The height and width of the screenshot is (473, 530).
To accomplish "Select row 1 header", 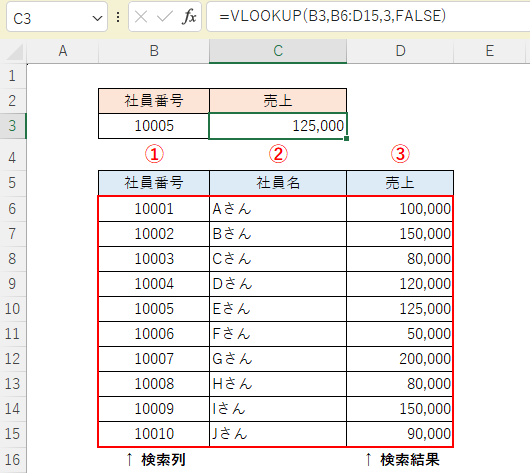I will (13, 76).
